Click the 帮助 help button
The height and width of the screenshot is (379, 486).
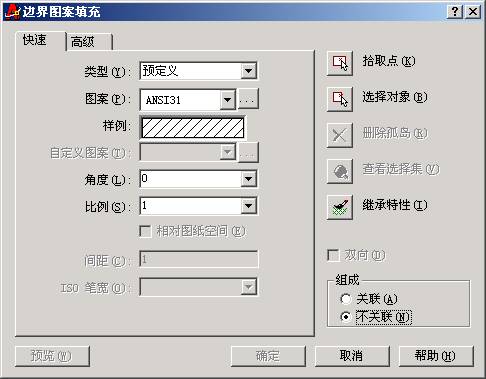(436, 356)
